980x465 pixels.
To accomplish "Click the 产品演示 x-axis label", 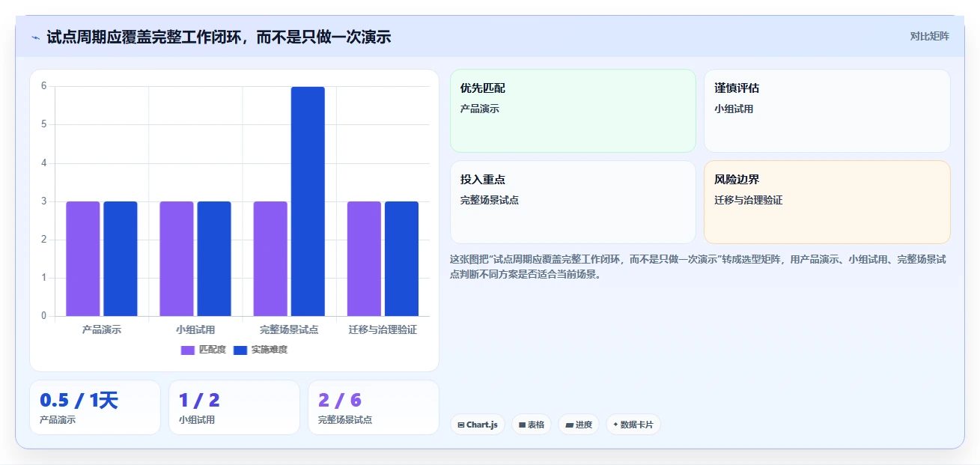I will 102,329.
